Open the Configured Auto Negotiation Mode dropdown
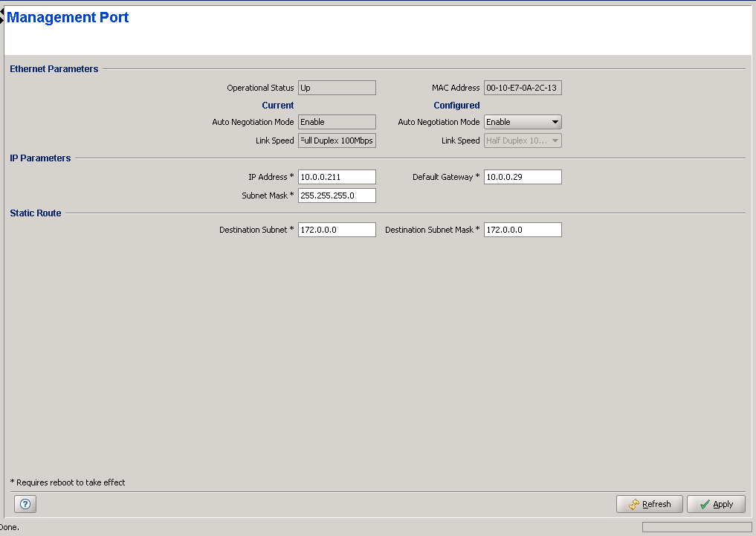This screenshot has width=756, height=536. [x=523, y=122]
